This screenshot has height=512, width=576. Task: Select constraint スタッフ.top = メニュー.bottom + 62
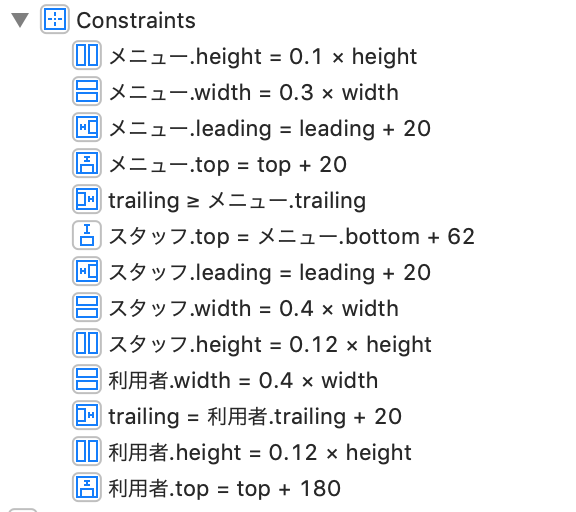click(x=292, y=237)
